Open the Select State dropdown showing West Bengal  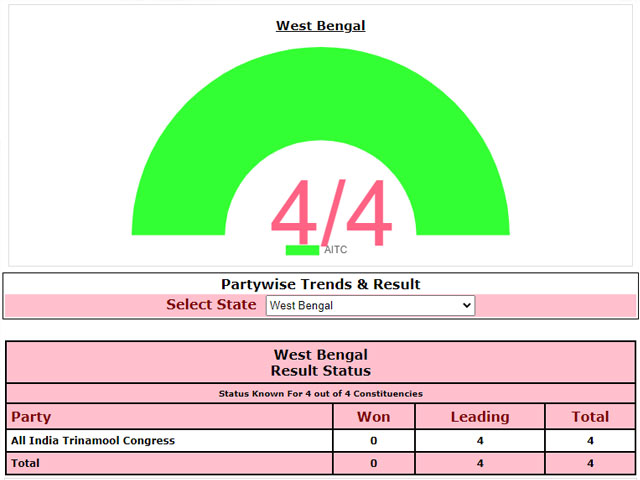point(370,305)
